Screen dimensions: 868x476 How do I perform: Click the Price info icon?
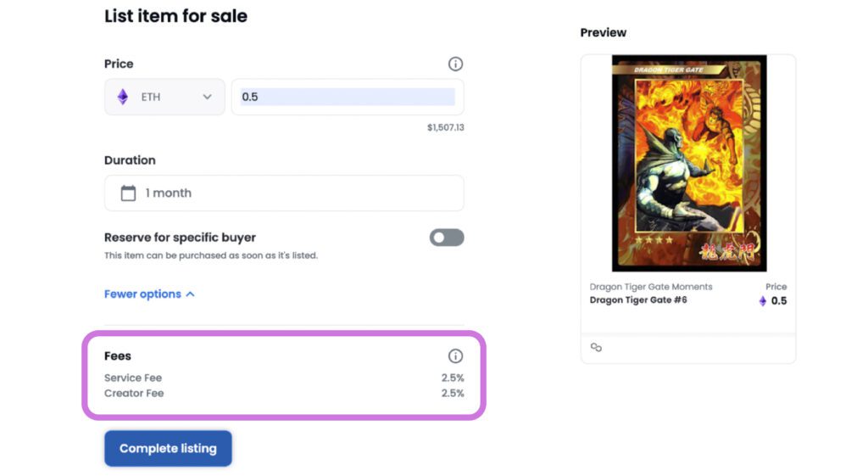tap(455, 64)
